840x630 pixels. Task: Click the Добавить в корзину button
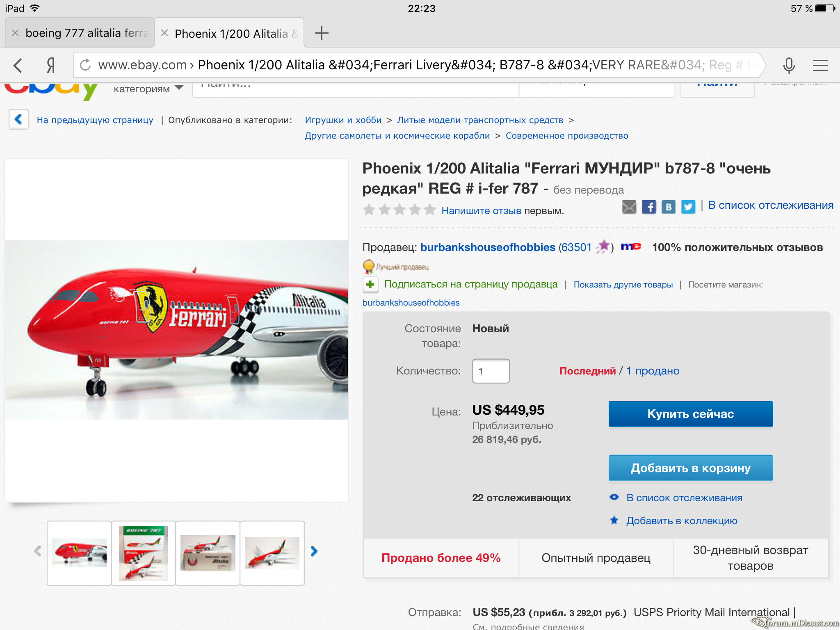pyautogui.click(x=691, y=468)
